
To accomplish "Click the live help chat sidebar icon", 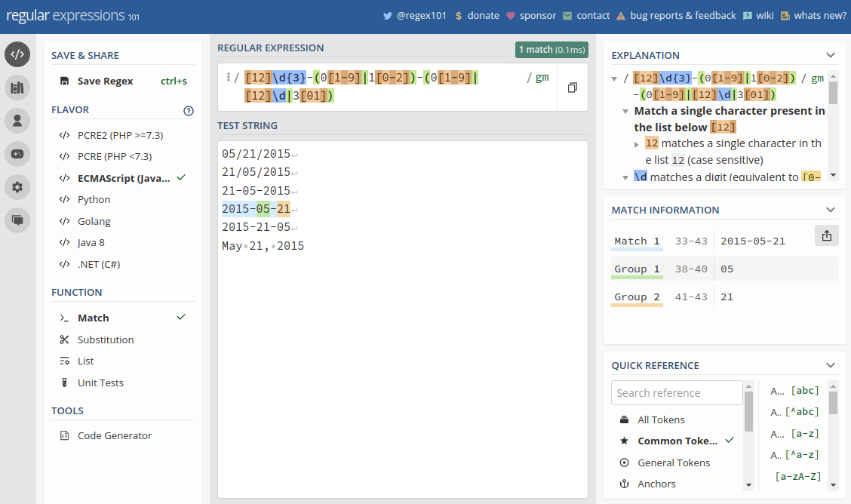I will pos(17,220).
